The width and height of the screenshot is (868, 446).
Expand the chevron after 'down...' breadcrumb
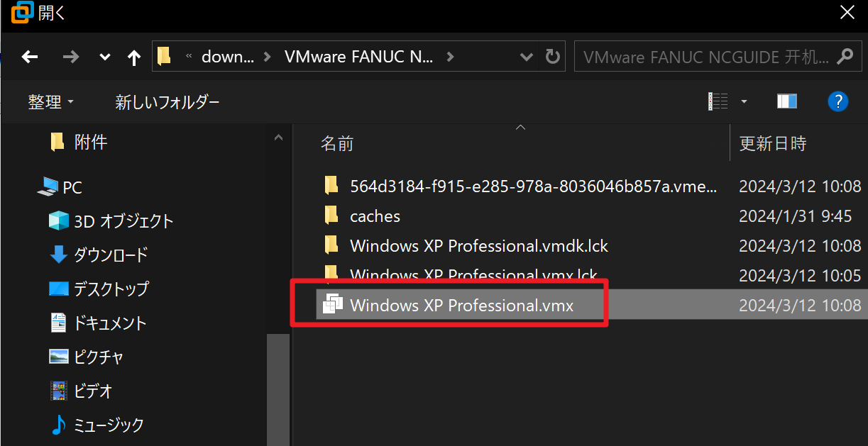pos(268,57)
